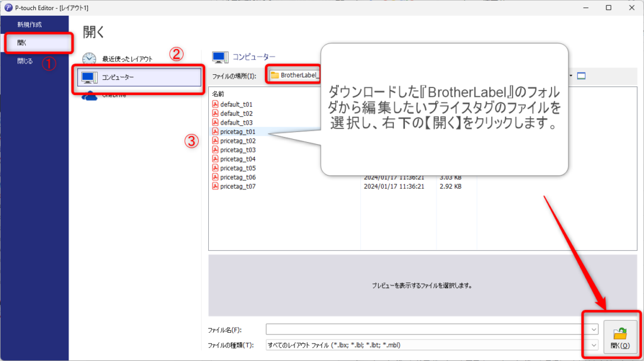Select file pricetag_t04
The height and width of the screenshot is (361, 644).
238,159
